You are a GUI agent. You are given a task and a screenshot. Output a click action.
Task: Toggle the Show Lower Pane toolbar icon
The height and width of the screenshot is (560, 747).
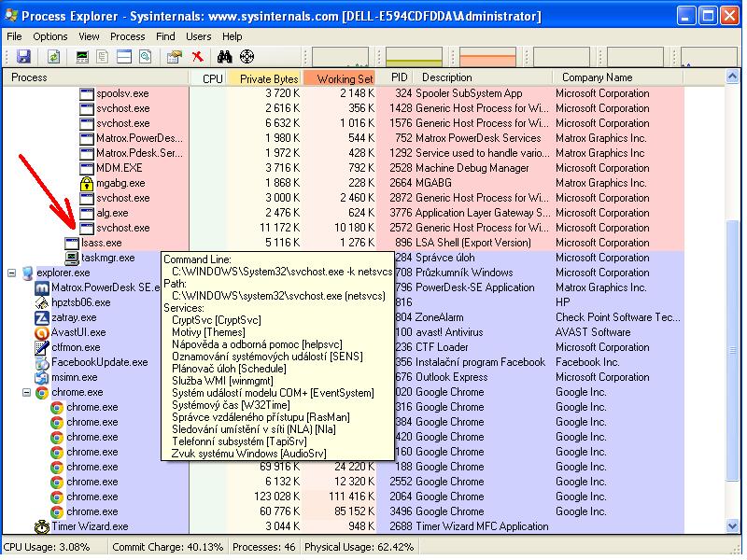(124, 57)
